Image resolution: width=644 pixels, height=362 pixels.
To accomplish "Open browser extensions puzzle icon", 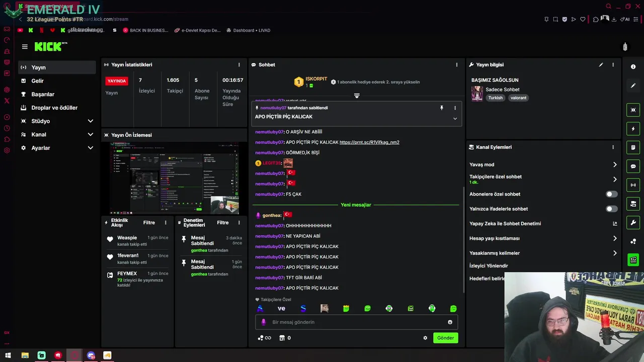I will [x=596, y=20].
